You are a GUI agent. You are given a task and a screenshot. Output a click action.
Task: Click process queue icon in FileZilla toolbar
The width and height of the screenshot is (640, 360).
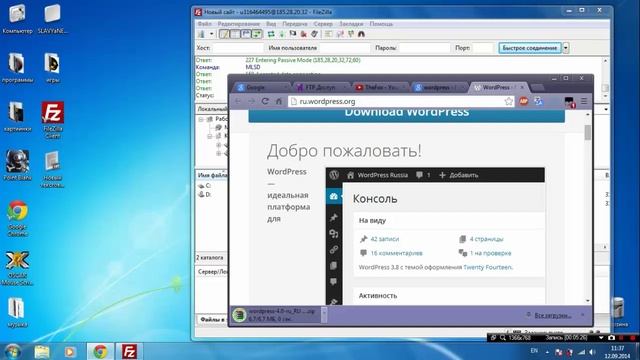pyautogui.click(x=282, y=34)
